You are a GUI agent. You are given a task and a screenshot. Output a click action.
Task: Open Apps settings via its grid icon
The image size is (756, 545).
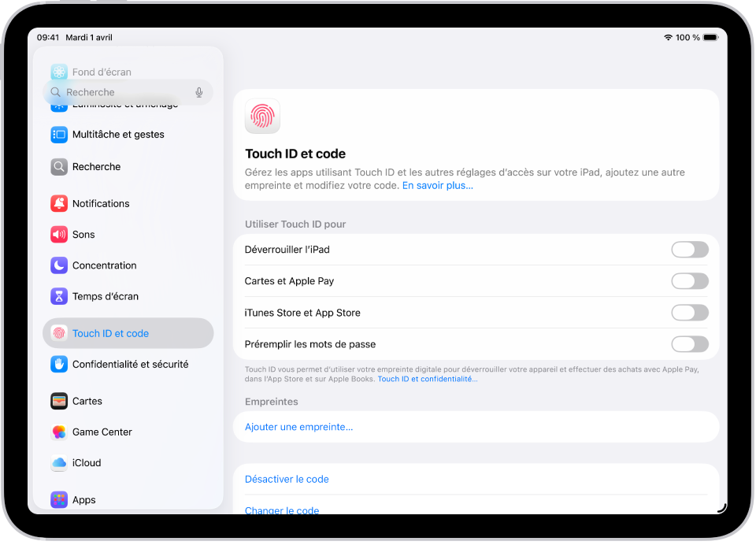click(59, 499)
